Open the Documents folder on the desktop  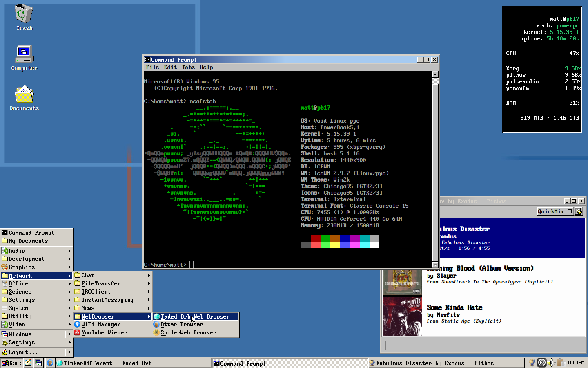[x=24, y=98]
